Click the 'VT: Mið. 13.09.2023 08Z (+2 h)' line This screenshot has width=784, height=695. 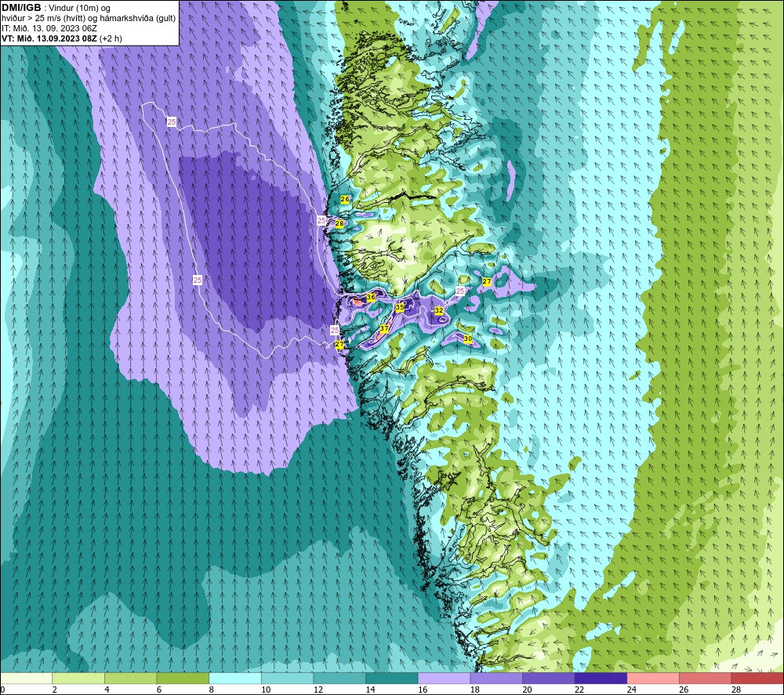(61, 38)
